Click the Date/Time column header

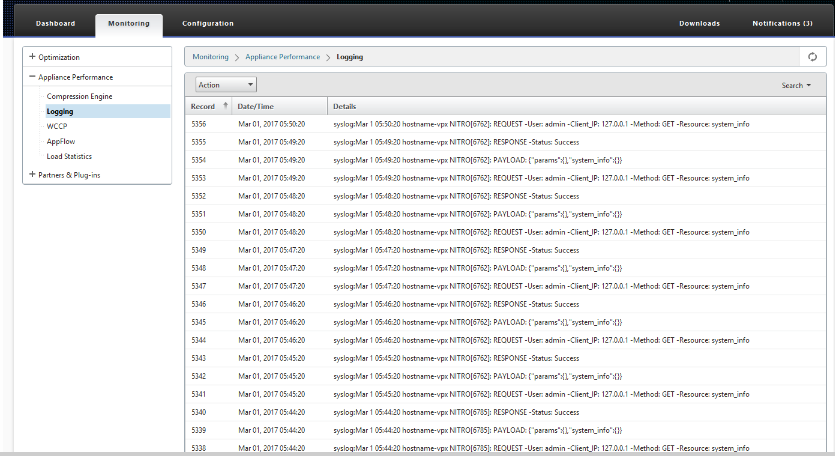(x=256, y=106)
